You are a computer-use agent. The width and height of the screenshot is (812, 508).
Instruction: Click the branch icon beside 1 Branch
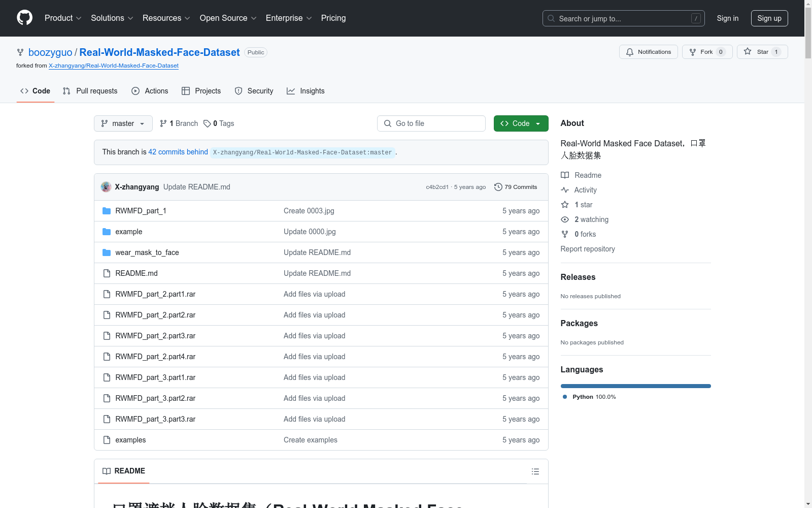point(163,123)
